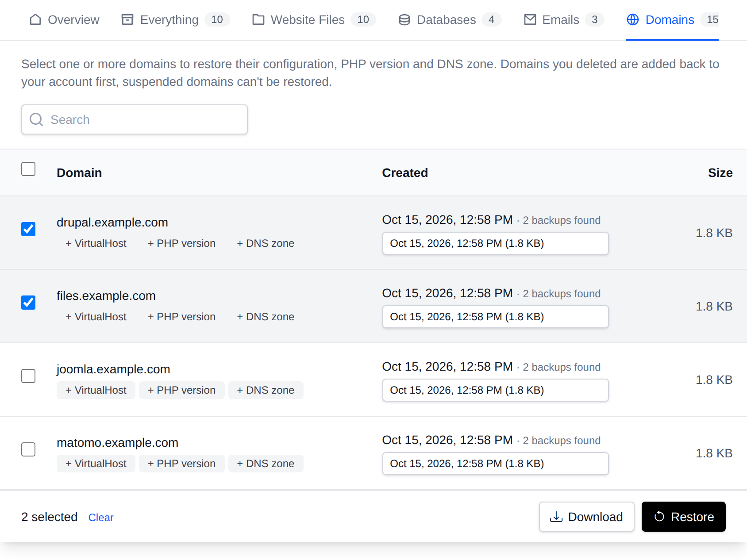Click the Size column header
The width and height of the screenshot is (747, 560).
pyautogui.click(x=720, y=173)
